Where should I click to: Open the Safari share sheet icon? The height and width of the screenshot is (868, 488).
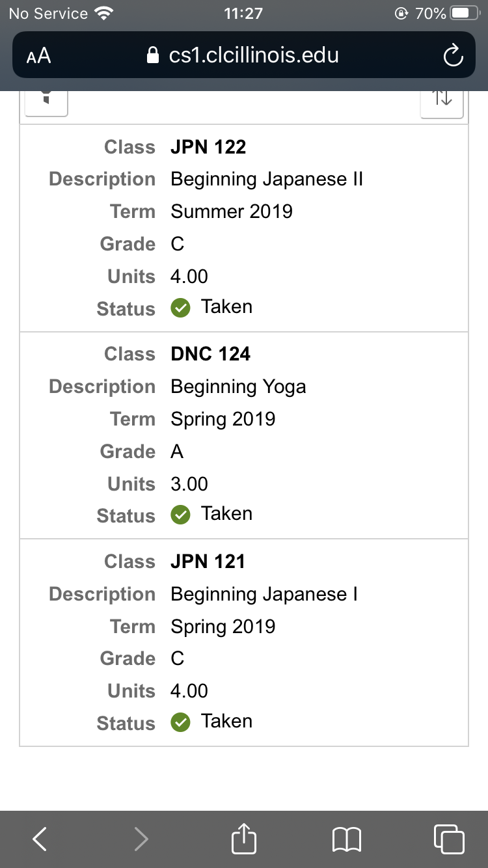click(244, 839)
